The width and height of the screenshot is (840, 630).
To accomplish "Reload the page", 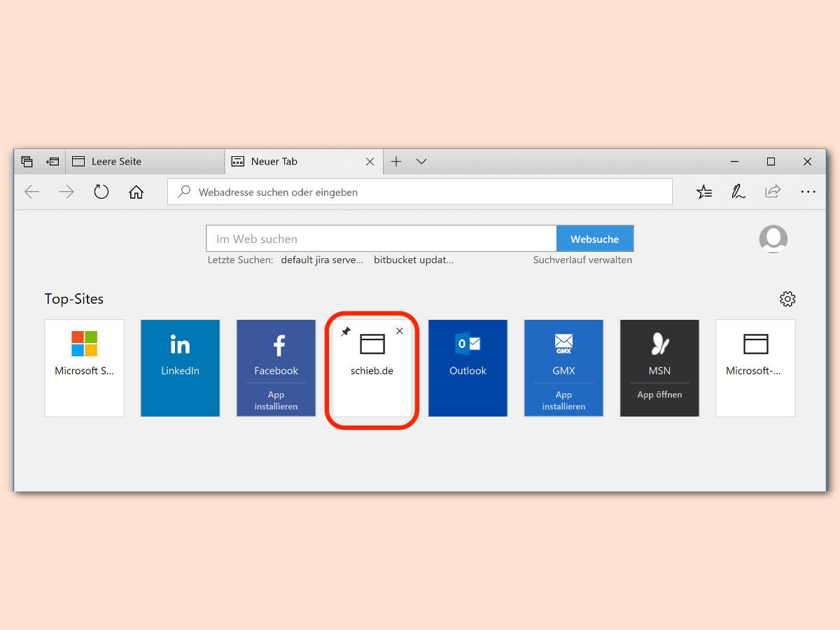I will (x=101, y=192).
